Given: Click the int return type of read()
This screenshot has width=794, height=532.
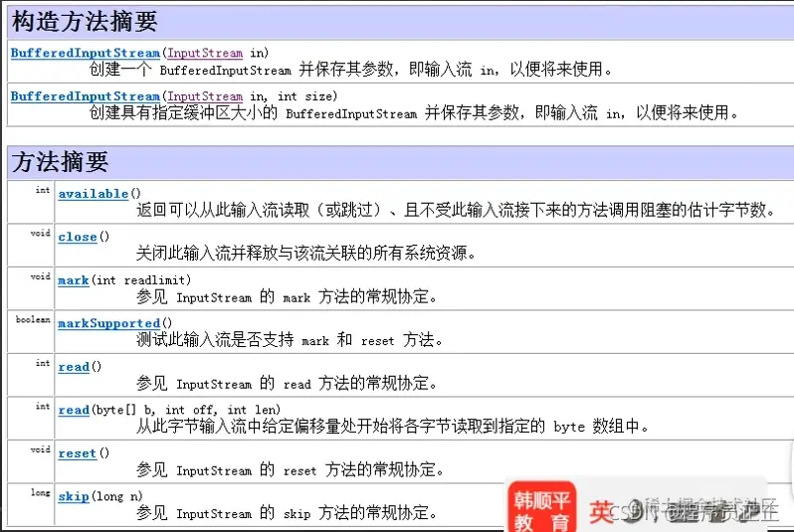Looking at the screenshot, I should [43, 363].
